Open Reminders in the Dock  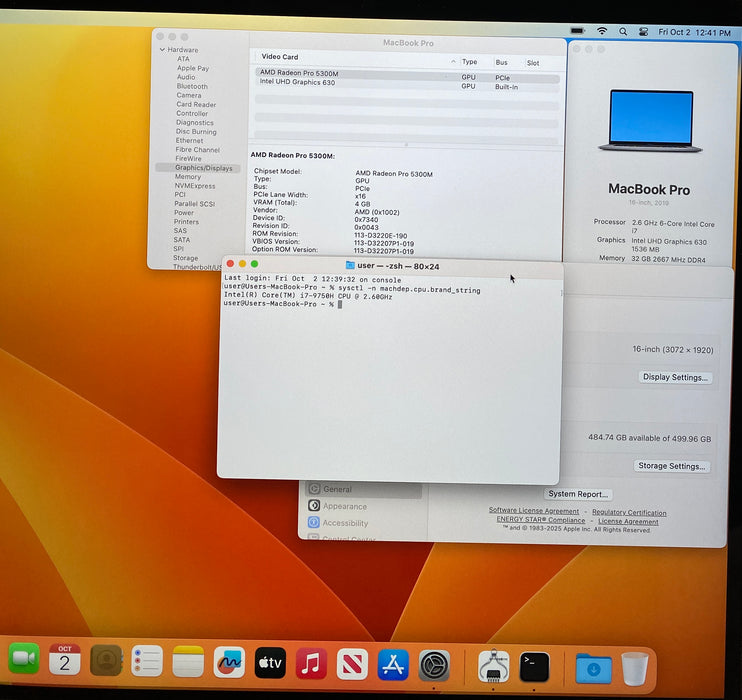click(147, 661)
